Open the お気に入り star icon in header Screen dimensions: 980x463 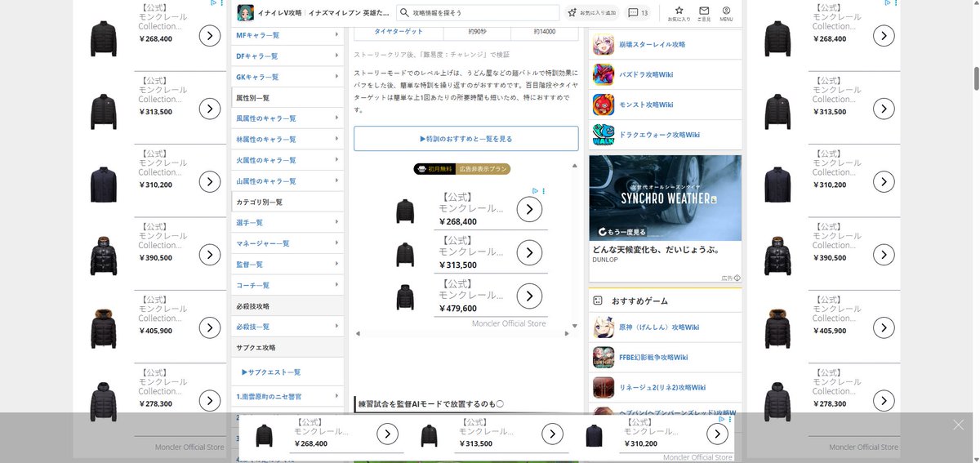[x=679, y=13]
